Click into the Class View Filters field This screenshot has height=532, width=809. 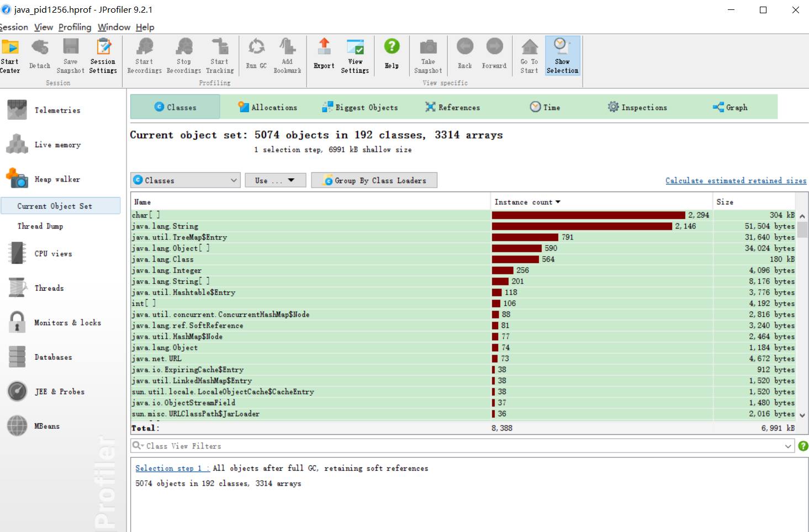pos(464,446)
